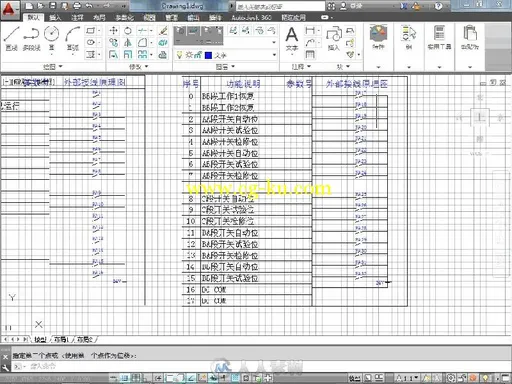Select the Mirror tool in Modify panel
The height and width of the screenshot is (384, 512).
[x=128, y=43]
